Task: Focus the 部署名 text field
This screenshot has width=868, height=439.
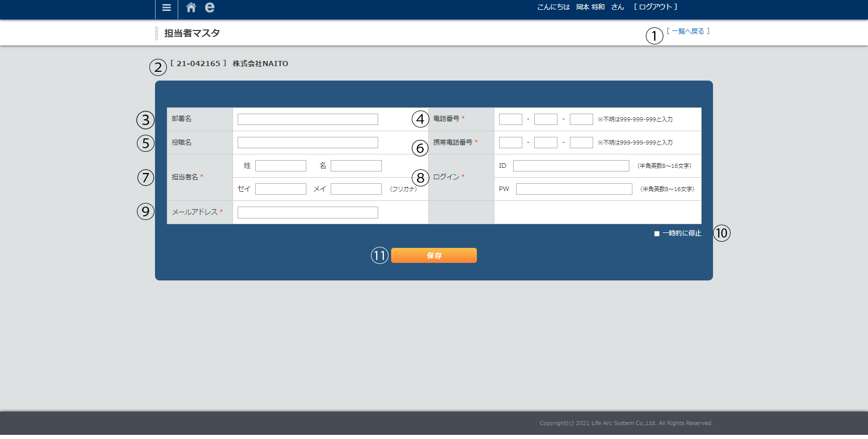Action: coord(307,119)
